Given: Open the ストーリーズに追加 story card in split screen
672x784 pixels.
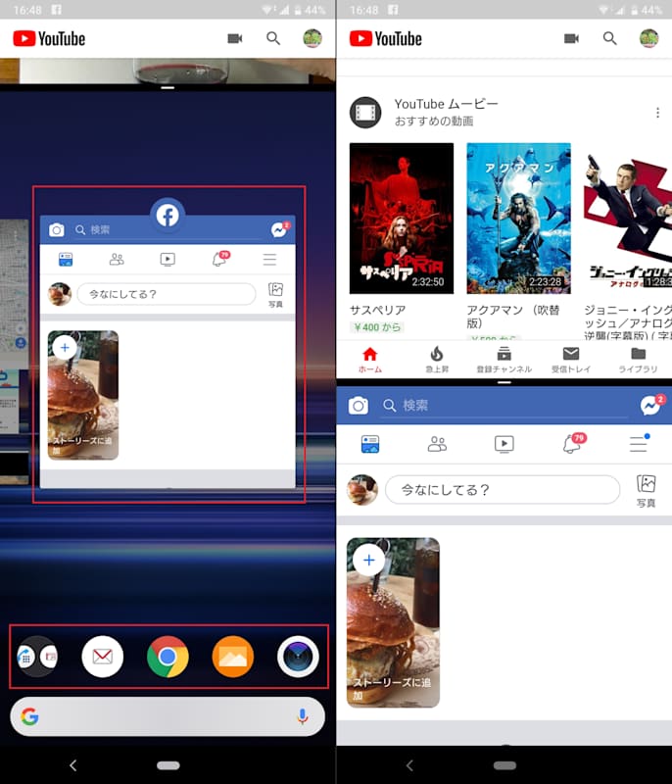Looking at the screenshot, I should 393,622.
